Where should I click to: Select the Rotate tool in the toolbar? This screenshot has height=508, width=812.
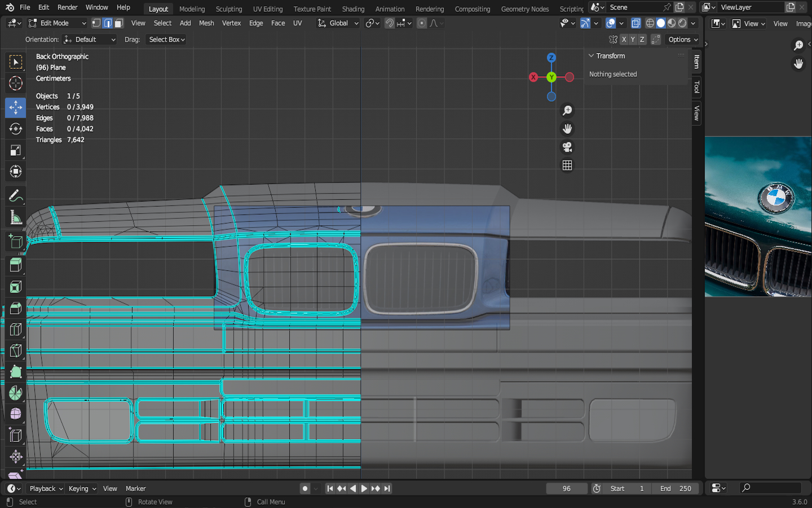pyautogui.click(x=15, y=129)
